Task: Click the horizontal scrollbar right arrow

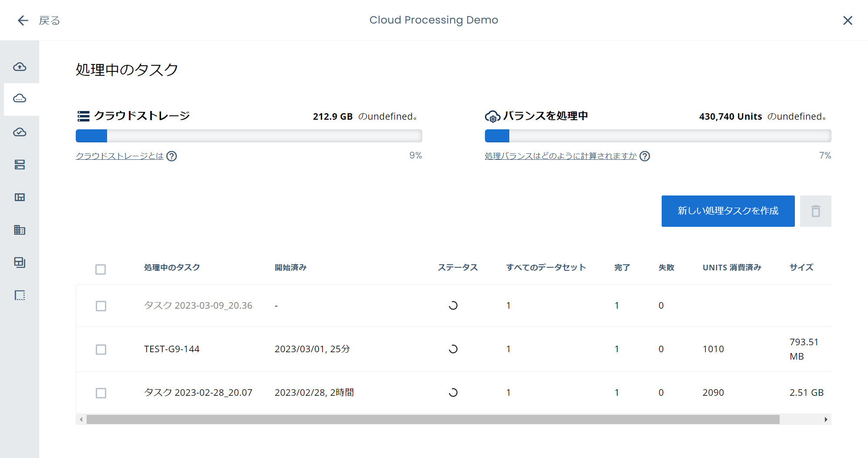Action: tap(826, 419)
